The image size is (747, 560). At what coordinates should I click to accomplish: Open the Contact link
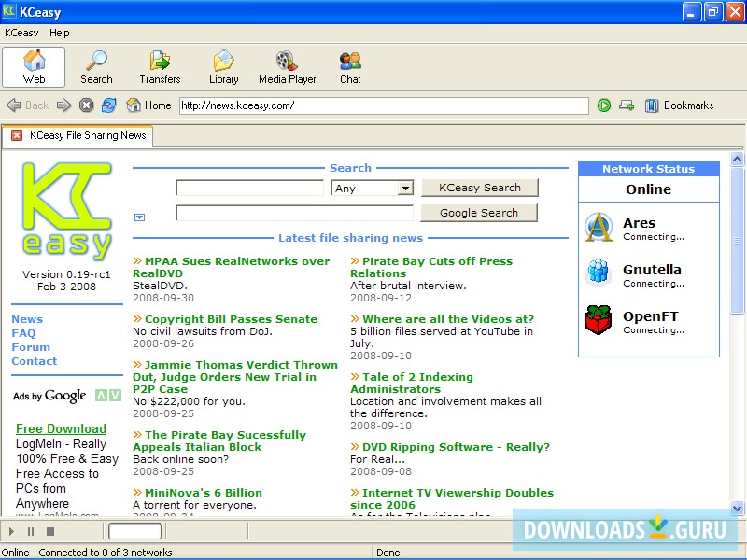pyautogui.click(x=35, y=361)
